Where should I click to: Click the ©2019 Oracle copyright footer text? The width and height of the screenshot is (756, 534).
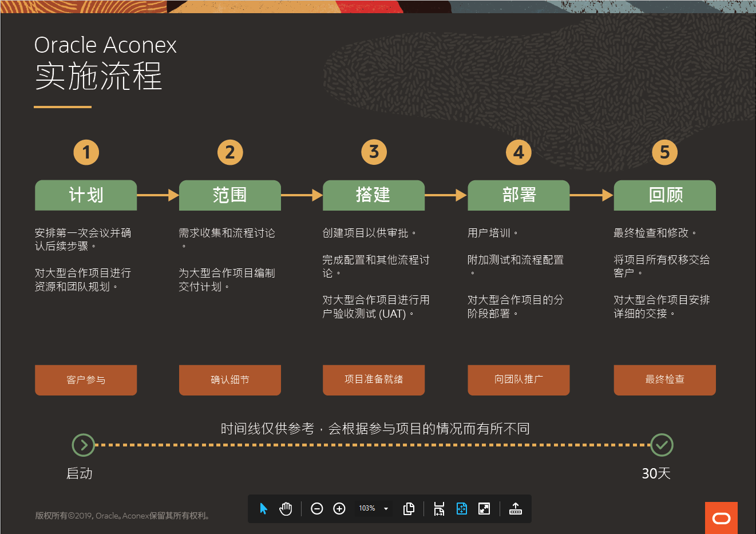point(122,516)
